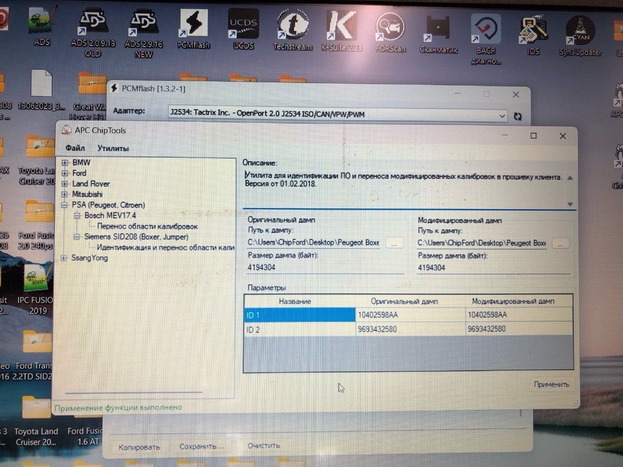The height and width of the screenshot is (467, 623).
Task: Expand the BMW tree node
Action: pos(65,162)
